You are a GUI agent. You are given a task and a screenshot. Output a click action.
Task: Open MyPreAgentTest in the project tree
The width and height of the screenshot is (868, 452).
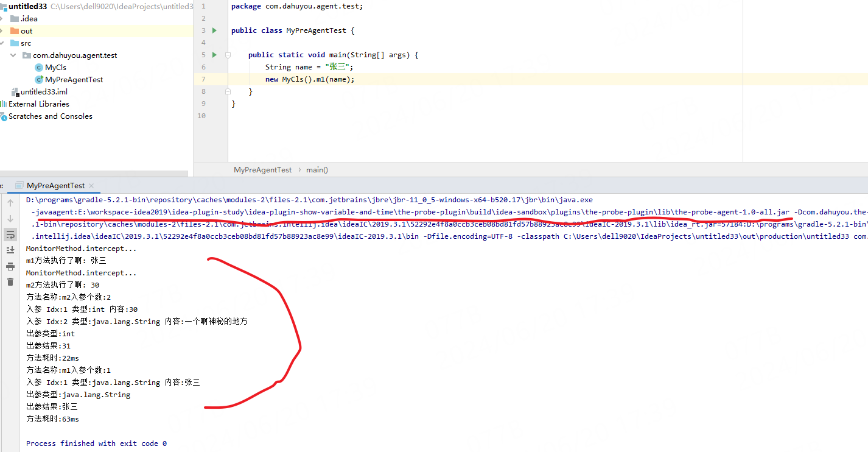[x=74, y=80]
